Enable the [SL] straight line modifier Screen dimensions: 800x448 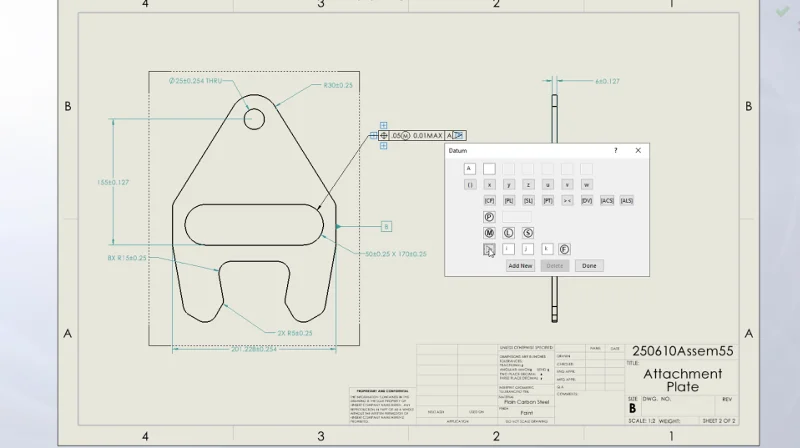(x=528, y=201)
